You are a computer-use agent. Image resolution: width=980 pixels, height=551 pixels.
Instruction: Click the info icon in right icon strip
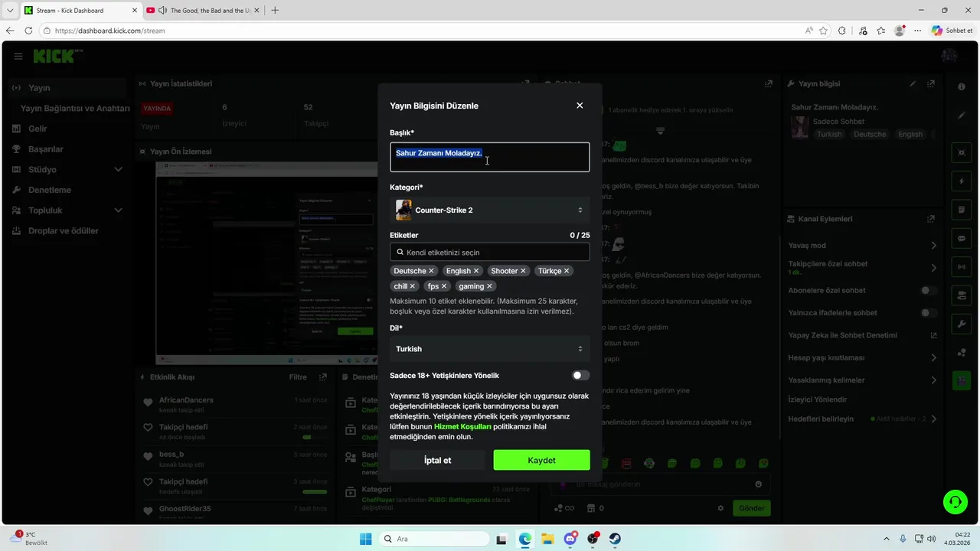coord(962,87)
